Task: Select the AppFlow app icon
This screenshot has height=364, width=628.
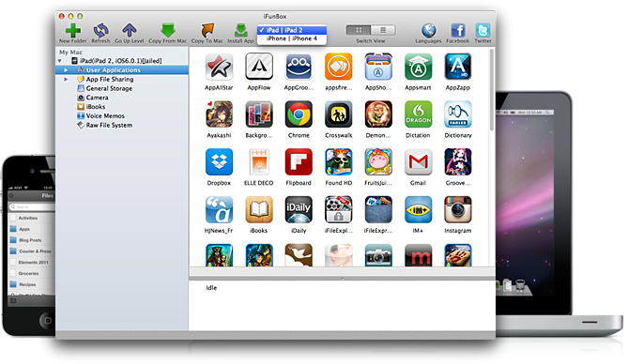Action: click(x=259, y=67)
